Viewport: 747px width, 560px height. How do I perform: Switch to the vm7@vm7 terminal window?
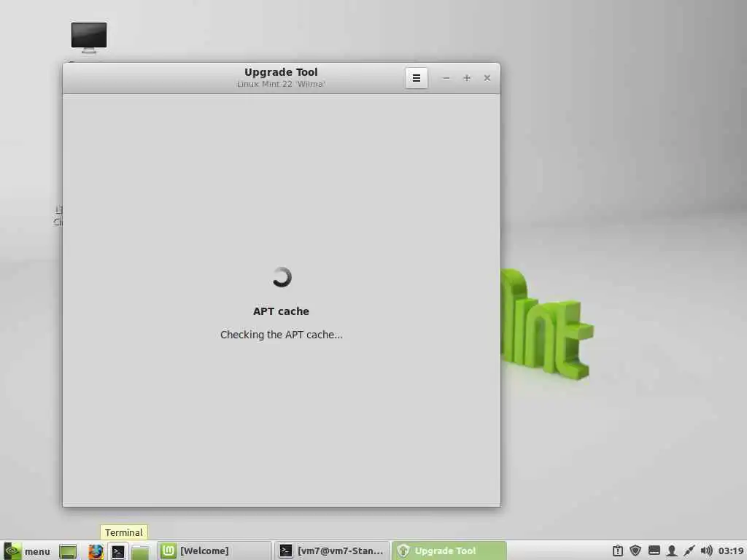coord(332,551)
